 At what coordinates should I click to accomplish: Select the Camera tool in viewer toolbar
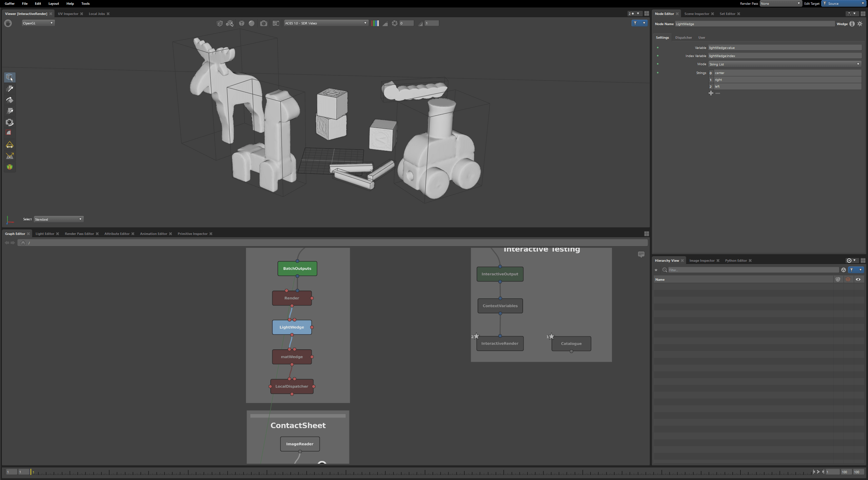tap(9, 122)
